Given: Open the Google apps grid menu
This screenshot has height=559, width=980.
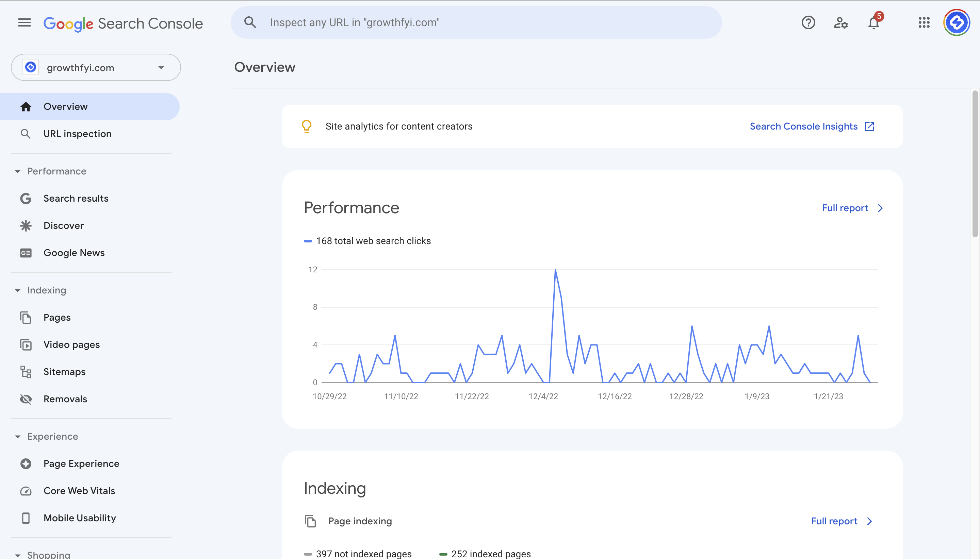Looking at the screenshot, I should [924, 23].
